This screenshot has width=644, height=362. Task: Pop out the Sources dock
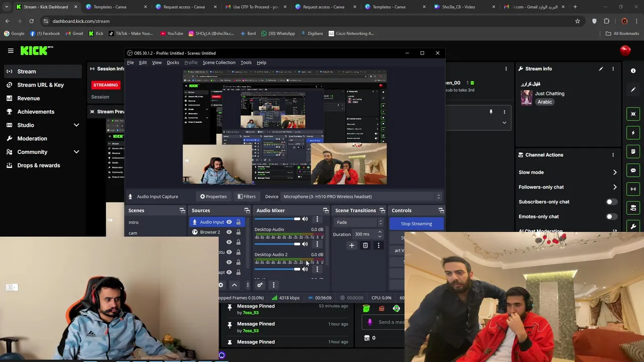pyautogui.click(x=247, y=211)
